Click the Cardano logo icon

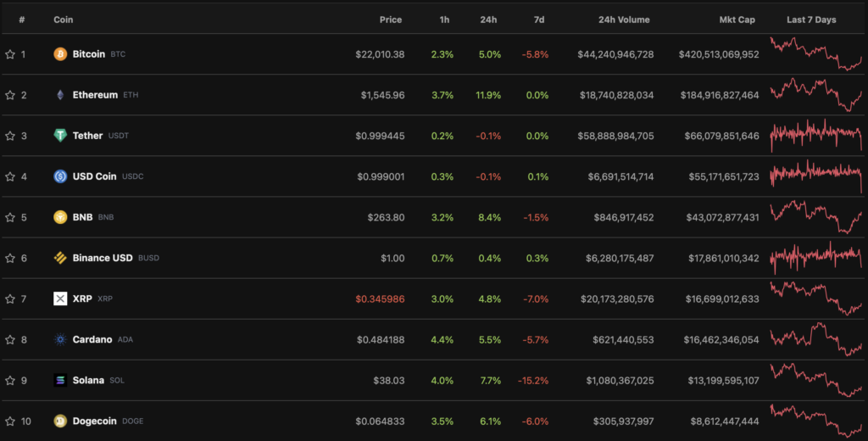point(60,339)
